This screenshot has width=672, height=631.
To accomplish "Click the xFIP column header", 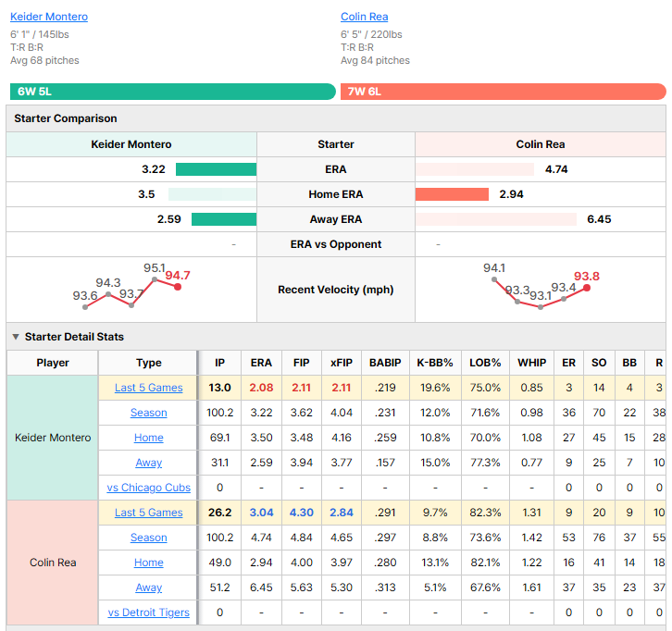I will tap(342, 363).
